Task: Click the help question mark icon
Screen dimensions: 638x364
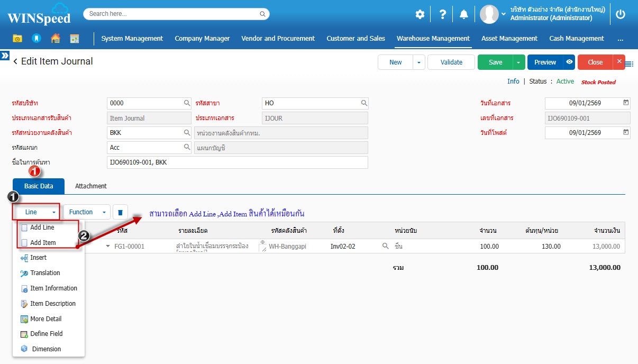Action: pyautogui.click(x=443, y=15)
